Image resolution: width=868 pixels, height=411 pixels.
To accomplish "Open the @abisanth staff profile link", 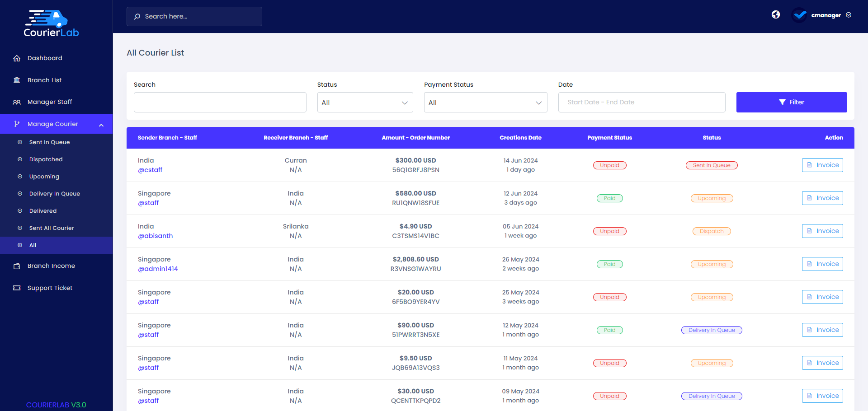I will pyautogui.click(x=155, y=236).
